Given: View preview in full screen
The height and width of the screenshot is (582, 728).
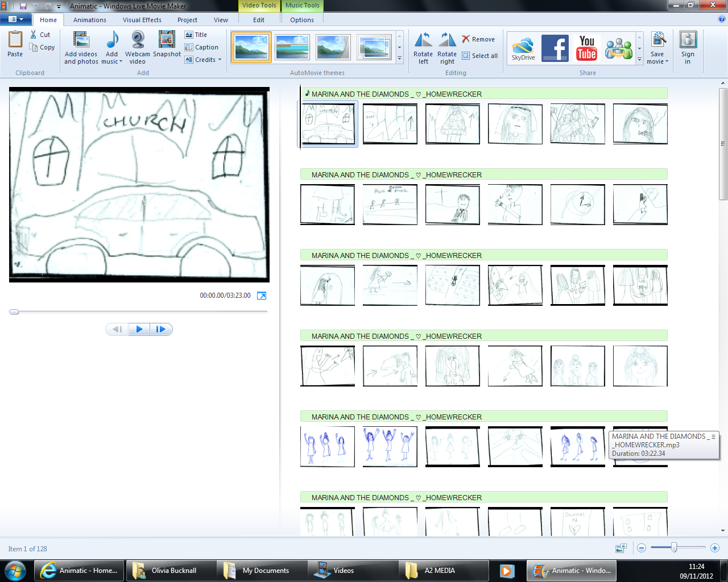Looking at the screenshot, I should coord(262,296).
